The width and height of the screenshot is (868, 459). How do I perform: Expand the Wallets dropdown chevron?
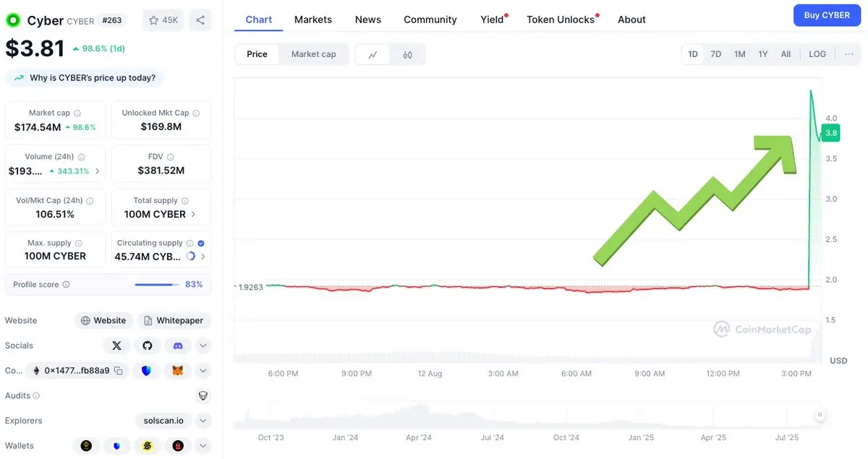tap(203, 446)
